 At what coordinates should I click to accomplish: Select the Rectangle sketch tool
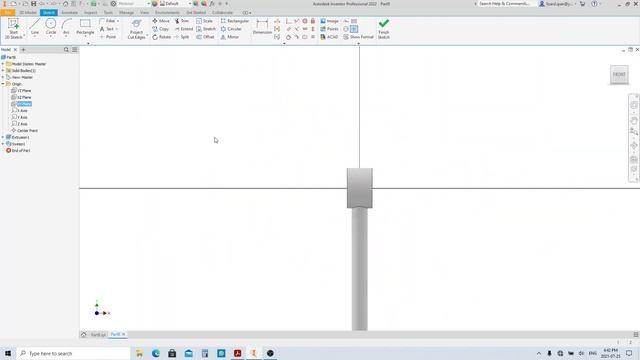(85, 27)
